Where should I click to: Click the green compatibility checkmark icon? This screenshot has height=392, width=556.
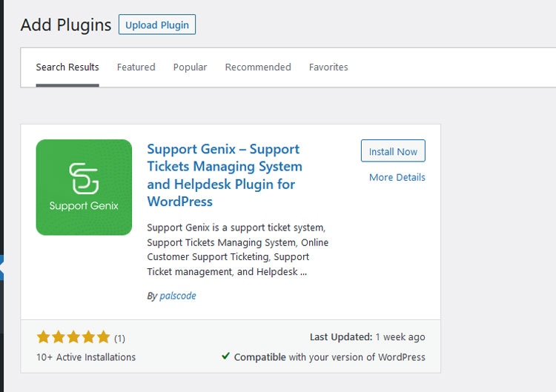click(x=225, y=356)
